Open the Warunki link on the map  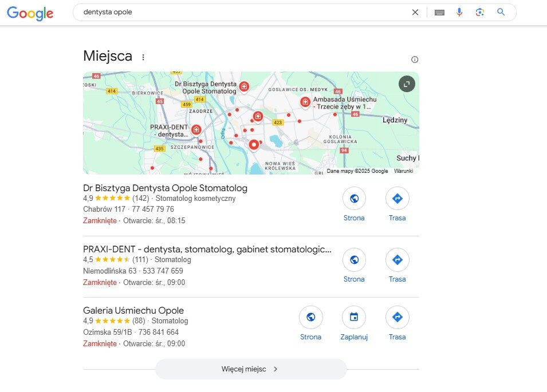[404, 171]
